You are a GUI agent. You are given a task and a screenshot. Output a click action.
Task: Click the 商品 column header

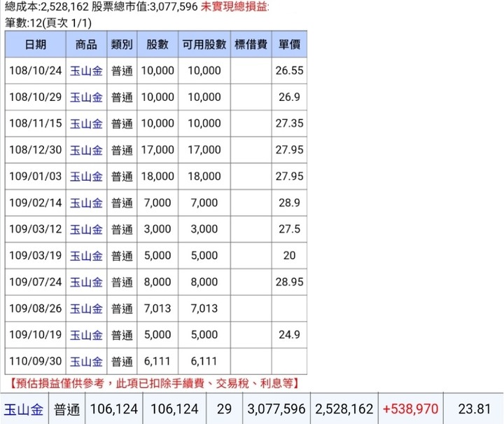[x=86, y=44]
